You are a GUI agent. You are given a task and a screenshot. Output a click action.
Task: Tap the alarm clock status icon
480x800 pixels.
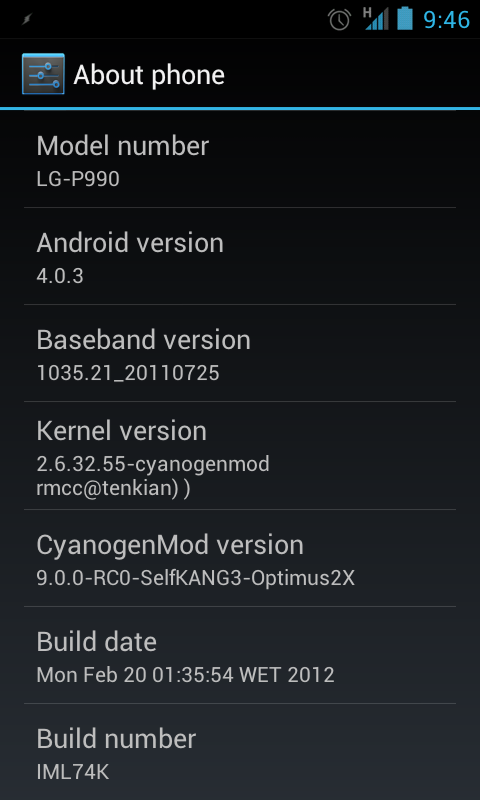pos(340,19)
